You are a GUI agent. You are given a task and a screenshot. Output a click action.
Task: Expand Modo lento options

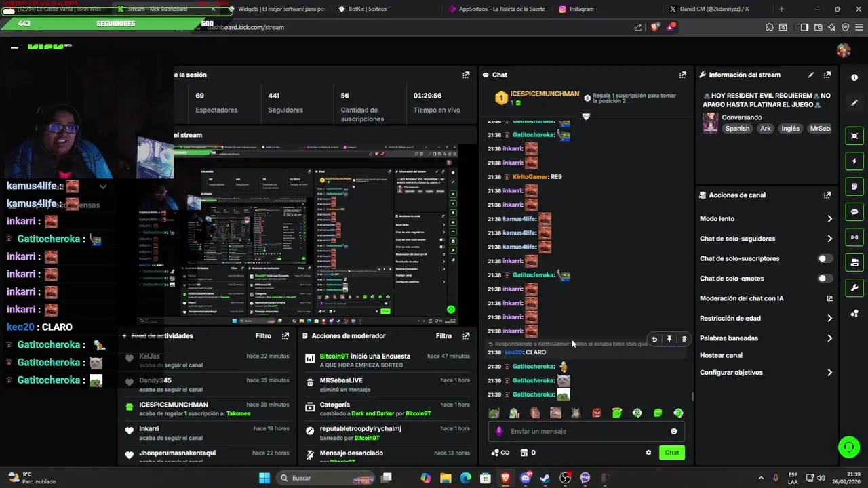click(829, 218)
